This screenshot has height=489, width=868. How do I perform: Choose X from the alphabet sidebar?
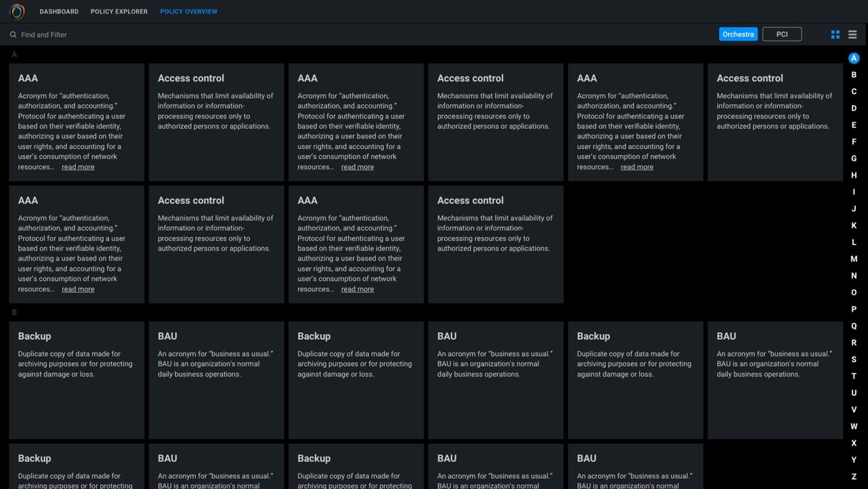(854, 443)
